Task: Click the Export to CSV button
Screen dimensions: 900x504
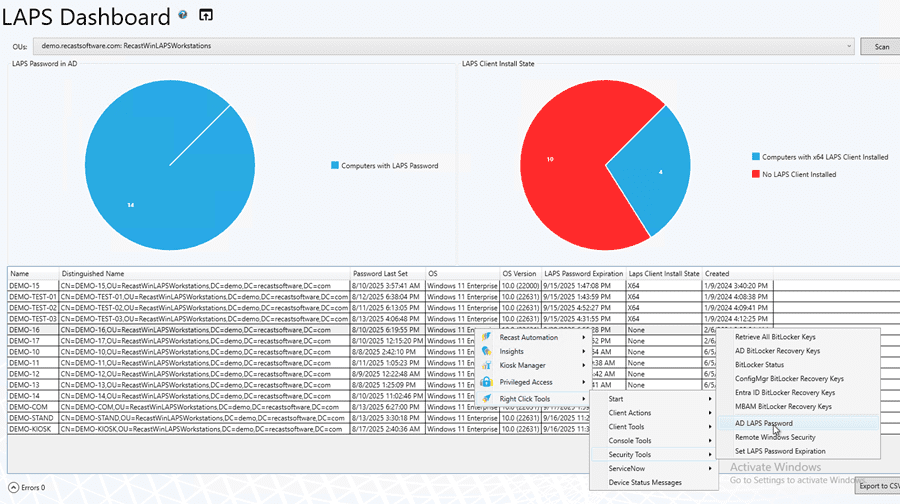Action: (x=878, y=486)
